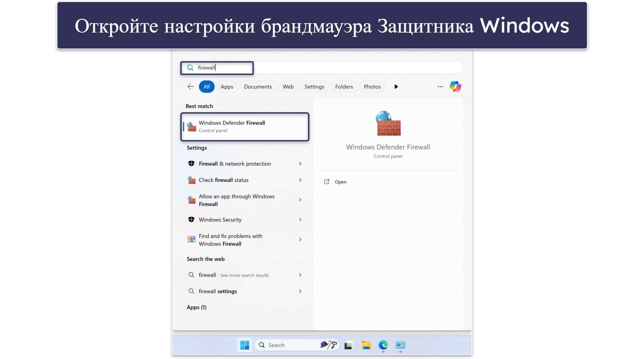
Task: Click troubleshooter icon beside Find and fix problems
Action: (192, 239)
